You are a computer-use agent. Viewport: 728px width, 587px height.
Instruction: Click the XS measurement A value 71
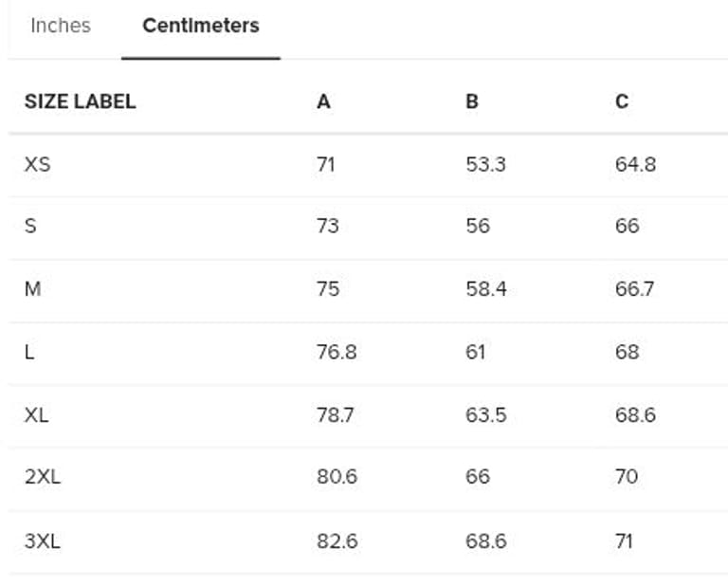[325, 164]
